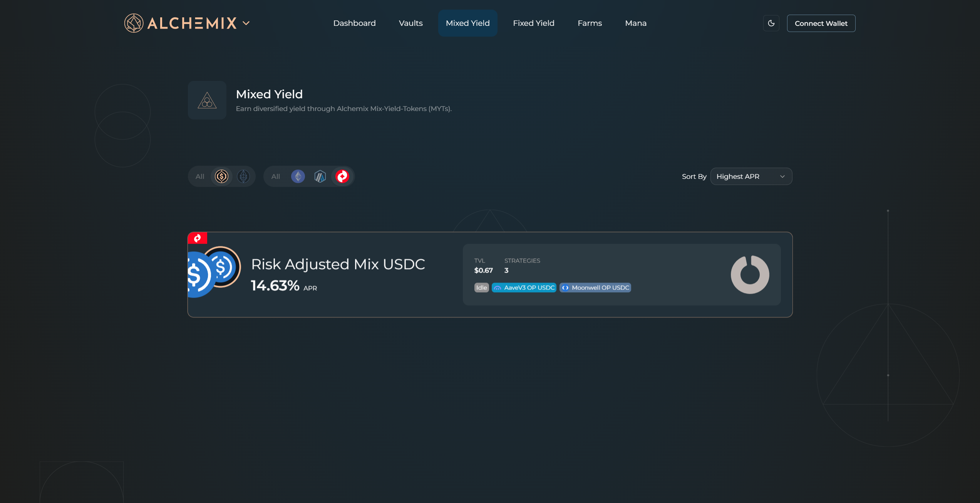Choose All in the token filter group
This screenshot has width=980, height=503.
click(199, 177)
